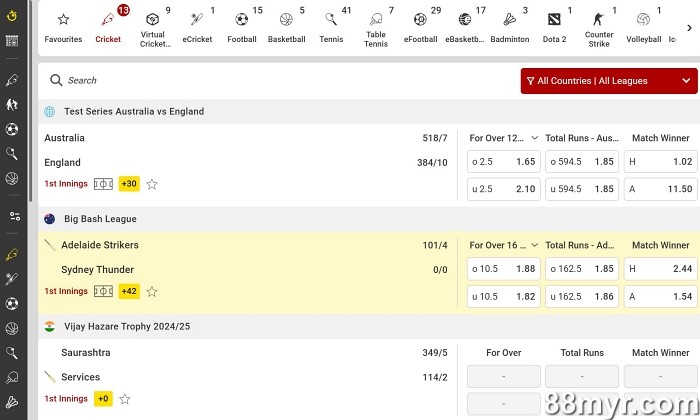
Task: Click the Australian flag beside Big Bash League
Action: click(x=50, y=219)
